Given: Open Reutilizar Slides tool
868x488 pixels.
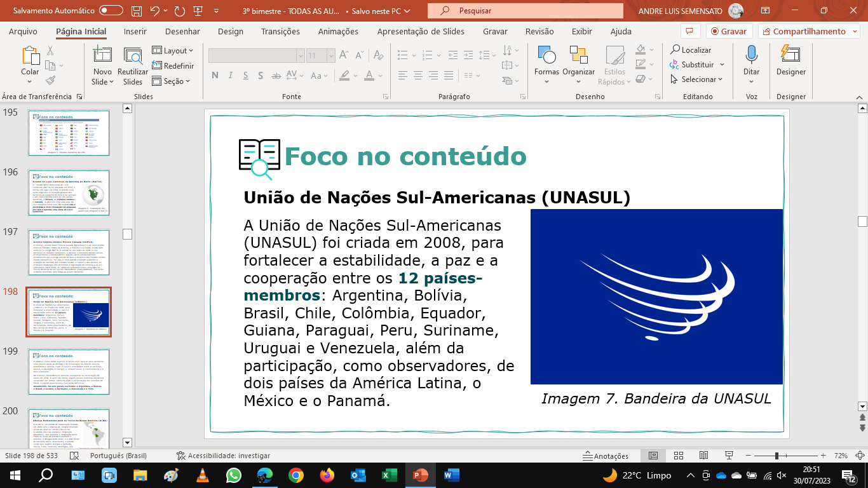Looking at the screenshot, I should (133, 57).
